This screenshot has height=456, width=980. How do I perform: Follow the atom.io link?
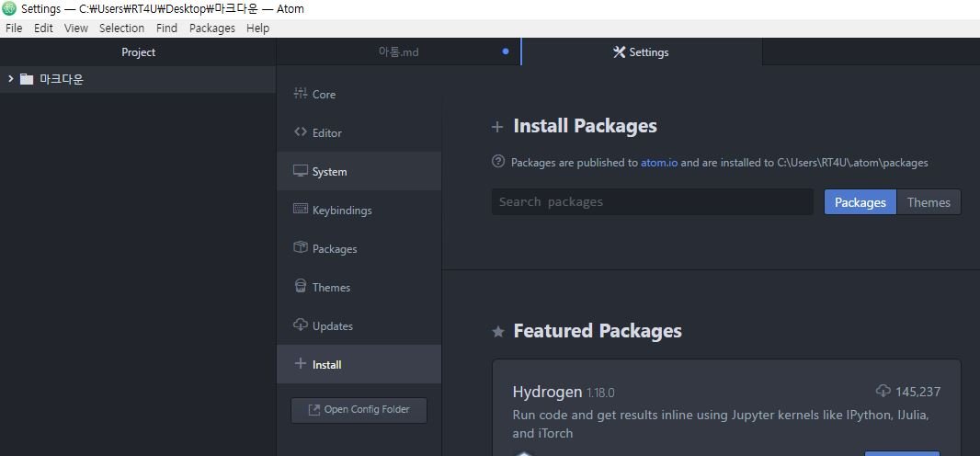pyautogui.click(x=659, y=163)
